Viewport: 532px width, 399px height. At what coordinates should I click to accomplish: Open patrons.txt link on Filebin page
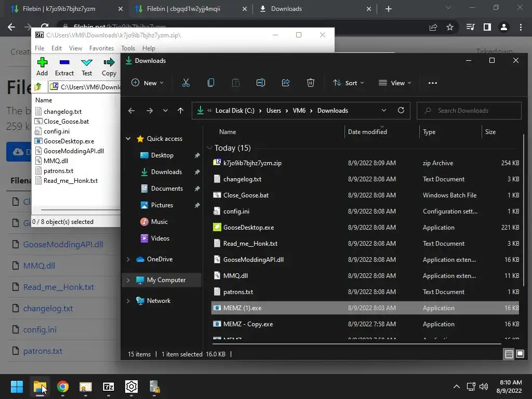pyautogui.click(x=43, y=351)
